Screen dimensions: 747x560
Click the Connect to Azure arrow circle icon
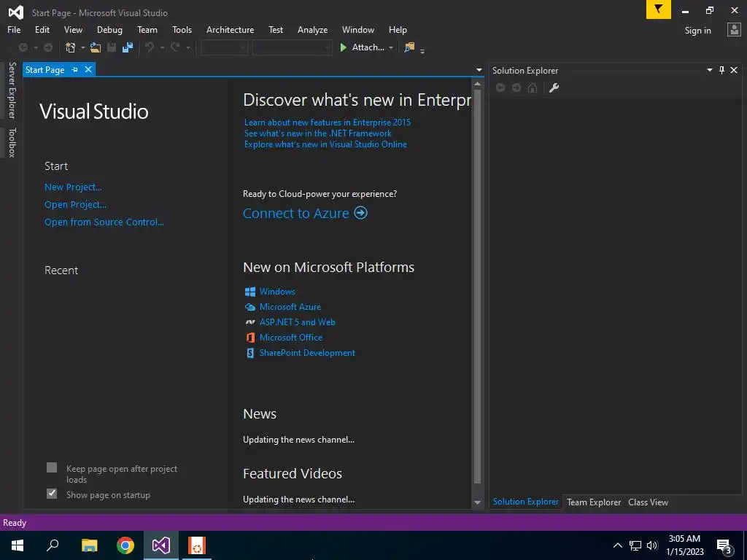coord(360,212)
